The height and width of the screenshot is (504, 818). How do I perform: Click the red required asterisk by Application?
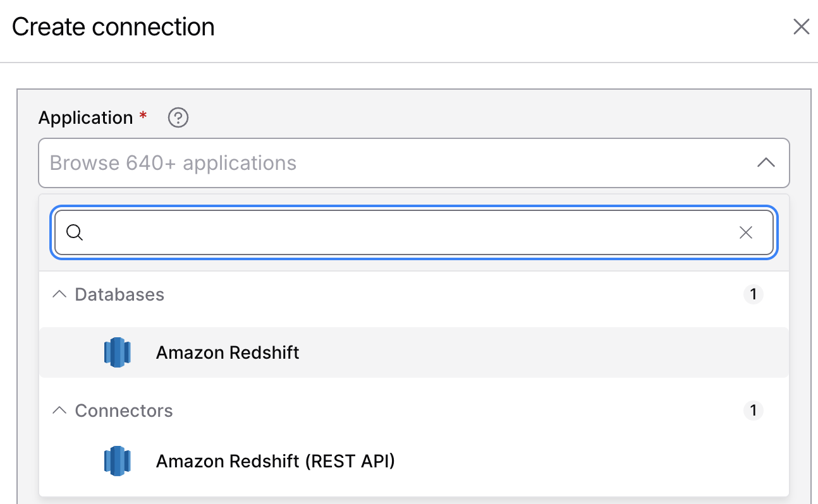pyautogui.click(x=143, y=115)
